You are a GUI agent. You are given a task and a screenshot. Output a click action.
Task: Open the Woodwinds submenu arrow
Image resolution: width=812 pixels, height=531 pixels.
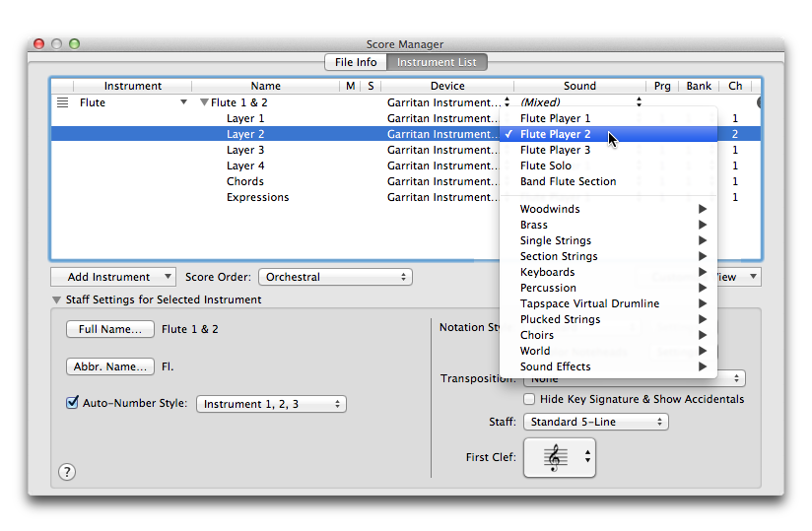tap(703, 209)
